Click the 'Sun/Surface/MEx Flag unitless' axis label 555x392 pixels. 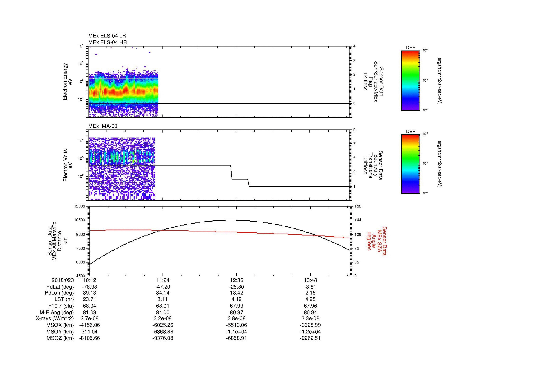pos(373,82)
